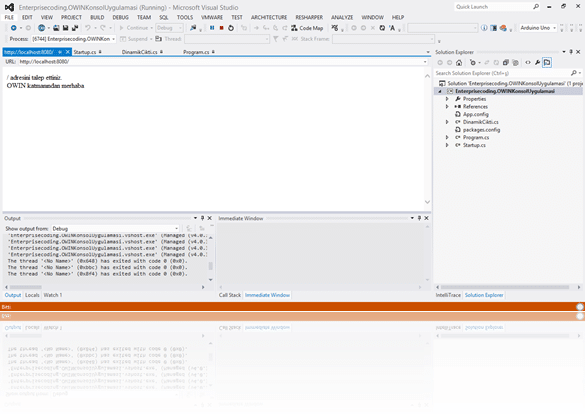This screenshot has width=585, height=414.
Task: Restart the debug session
Action: (x=231, y=28)
